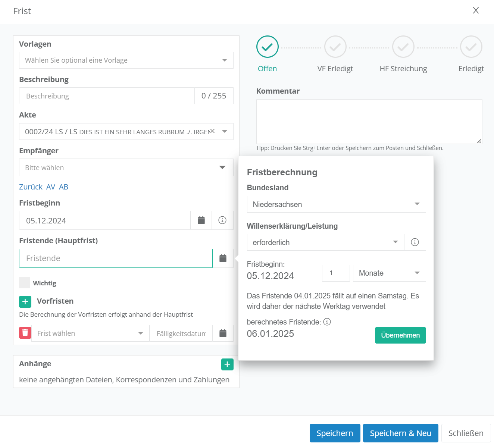
Task: Open the Fälligkeitsdatum calendar picker
Action: click(223, 333)
